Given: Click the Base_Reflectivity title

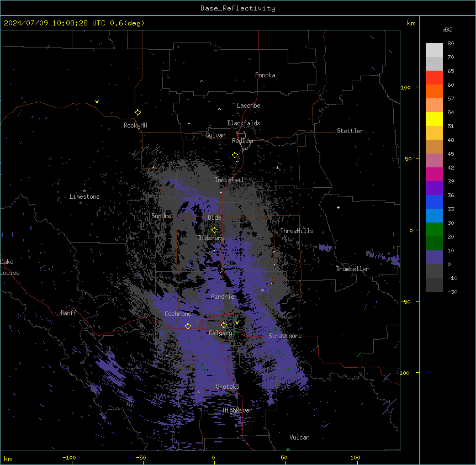Looking at the screenshot, I should pyautogui.click(x=238, y=8).
